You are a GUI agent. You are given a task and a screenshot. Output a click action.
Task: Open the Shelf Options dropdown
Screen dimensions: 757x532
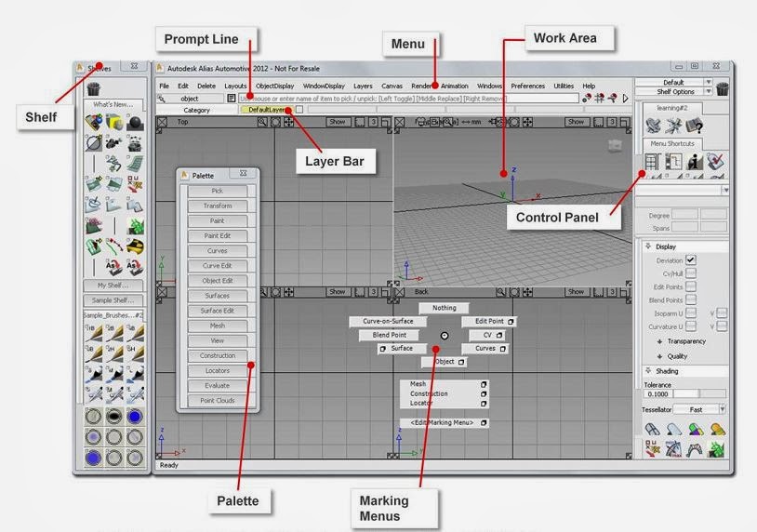click(x=709, y=91)
